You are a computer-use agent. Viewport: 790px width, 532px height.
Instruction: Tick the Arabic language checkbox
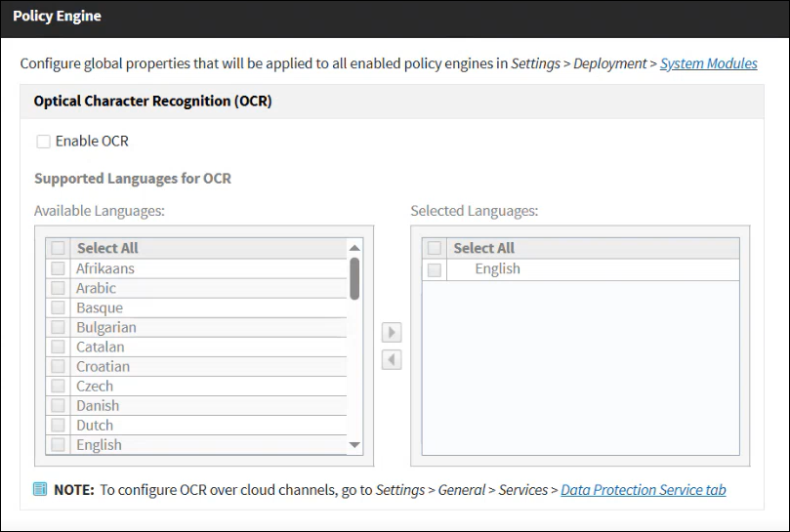coord(59,288)
